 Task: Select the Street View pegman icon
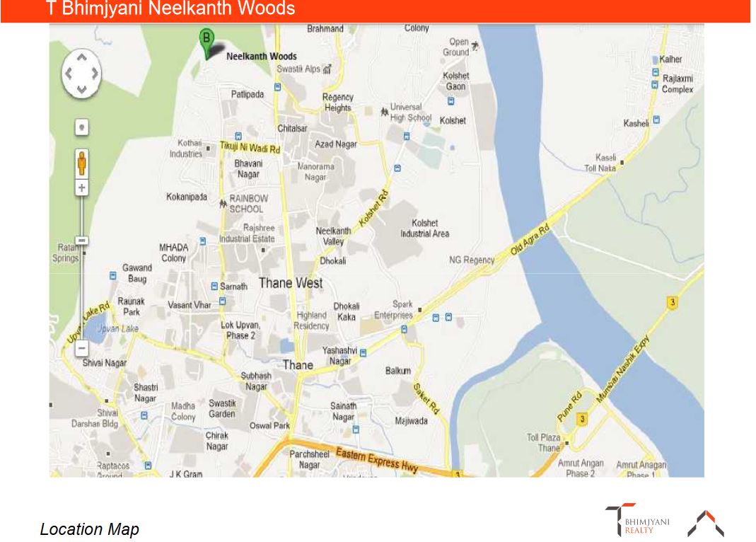pos(82,161)
